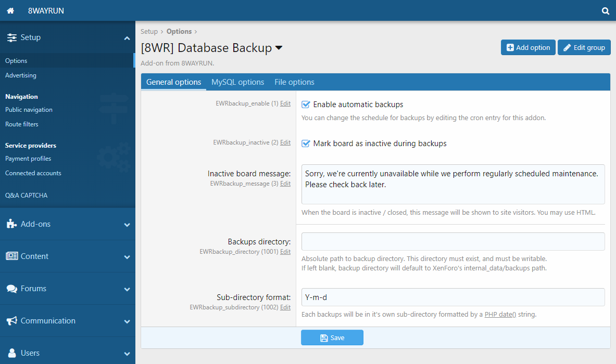Open the PHP date() documentation link

(x=500, y=315)
